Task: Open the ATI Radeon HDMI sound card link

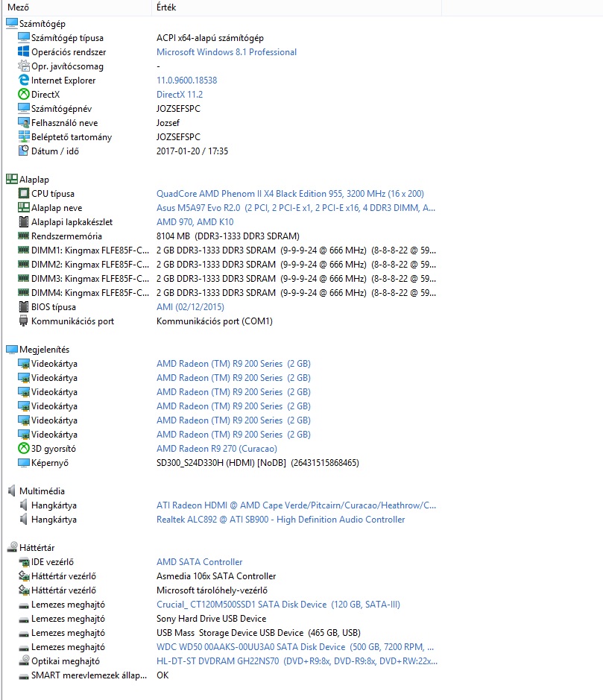Action: (296, 505)
